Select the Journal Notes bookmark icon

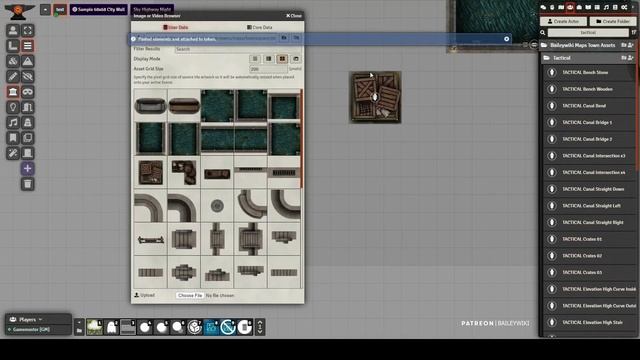pyautogui.click(x=13, y=138)
